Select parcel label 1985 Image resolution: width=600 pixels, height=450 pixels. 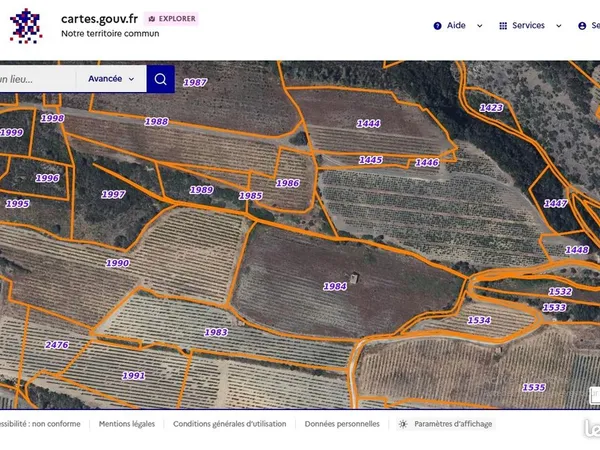click(x=251, y=196)
